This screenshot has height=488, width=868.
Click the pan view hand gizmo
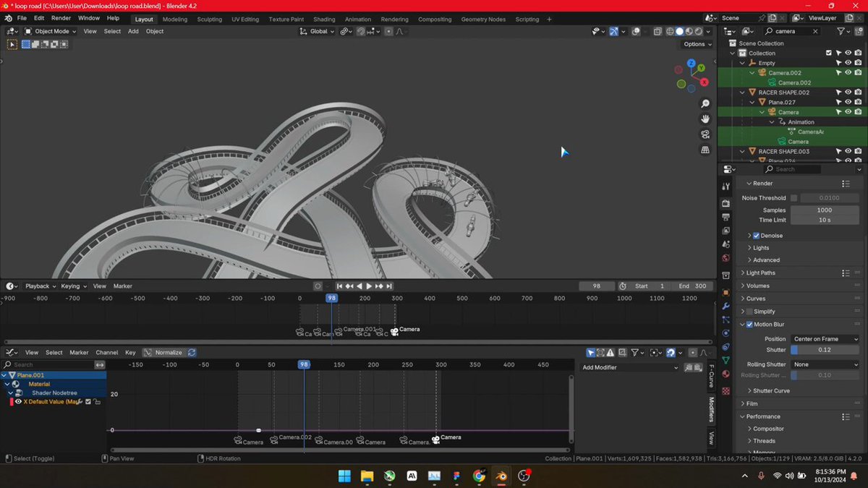click(x=705, y=119)
